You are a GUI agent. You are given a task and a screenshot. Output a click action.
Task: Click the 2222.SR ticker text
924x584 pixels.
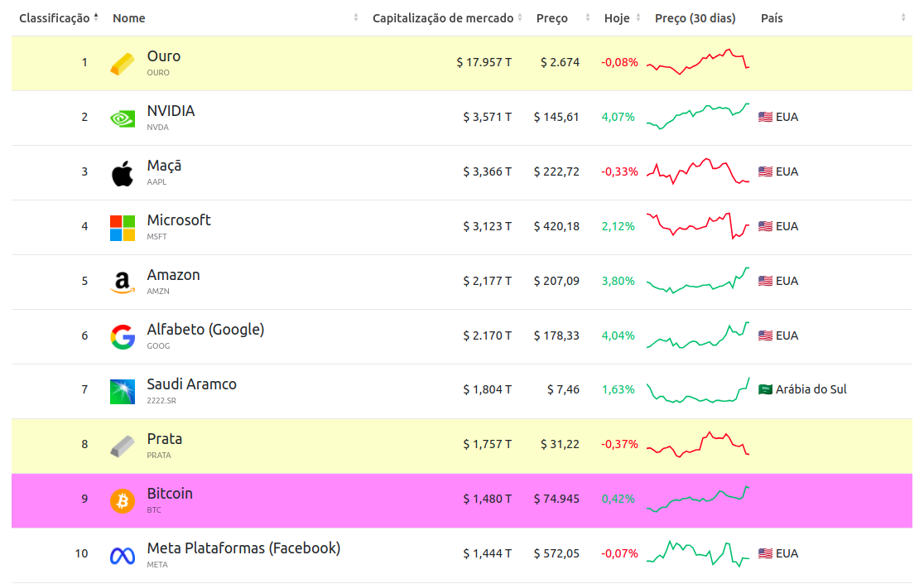click(x=161, y=401)
